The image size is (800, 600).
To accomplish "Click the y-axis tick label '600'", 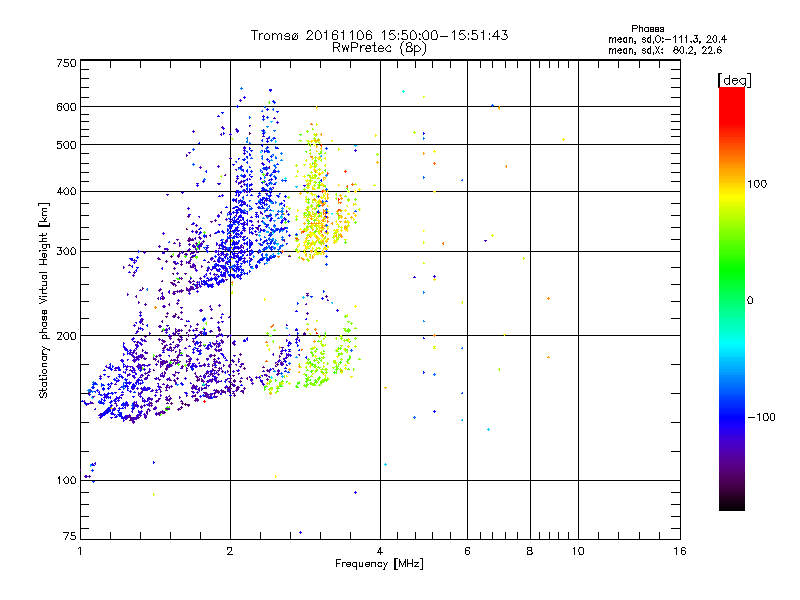I will [66, 107].
